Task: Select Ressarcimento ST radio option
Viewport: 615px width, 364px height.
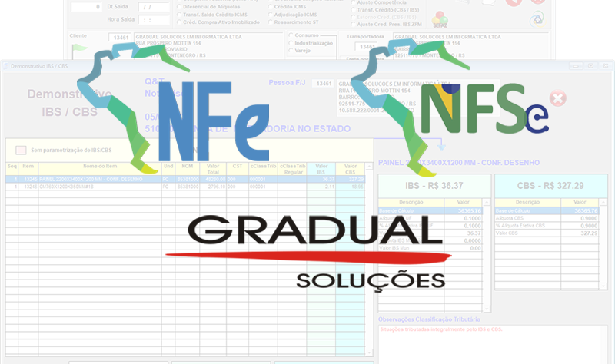Action: (271, 22)
